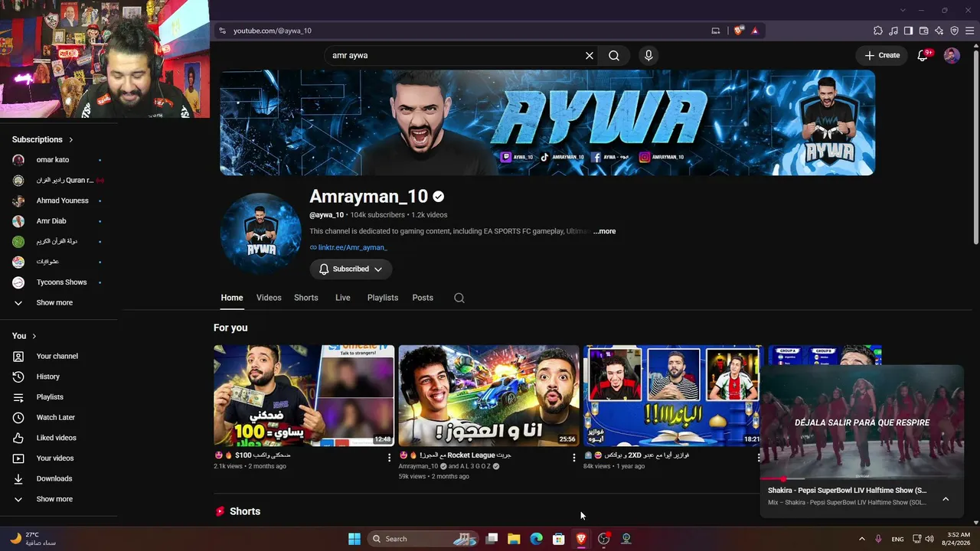The image size is (980, 551).
Task: Open options for the Rocket League video
Action: (574, 458)
